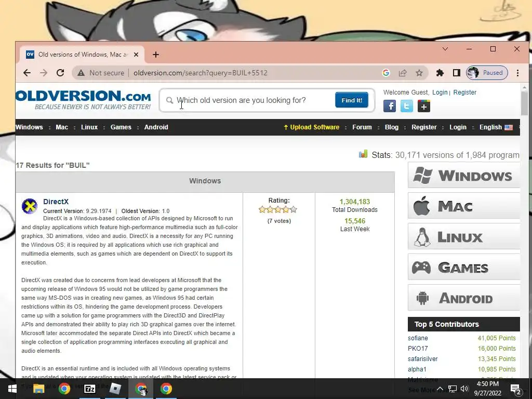Select the Old versions of Windows tab
The width and height of the screenshot is (532, 399).
[x=82, y=55]
